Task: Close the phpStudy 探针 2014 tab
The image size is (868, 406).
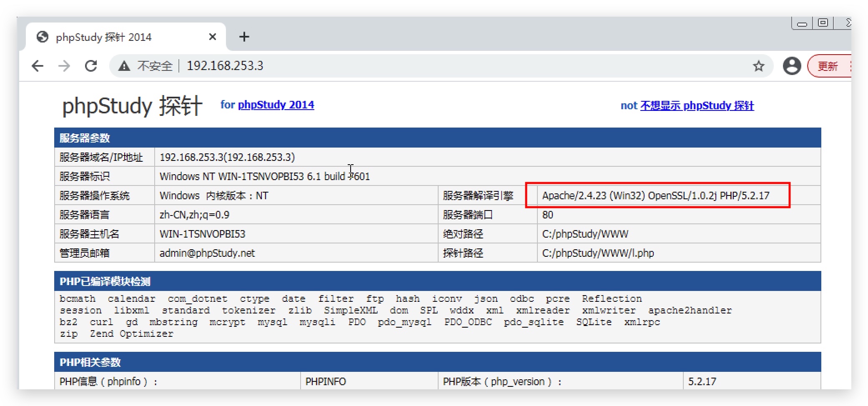Action: coord(212,37)
